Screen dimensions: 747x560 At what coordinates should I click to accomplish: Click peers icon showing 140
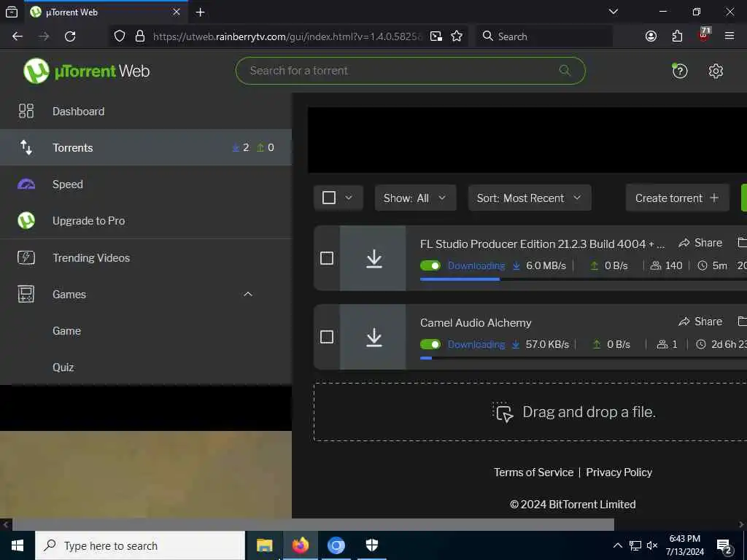[x=656, y=265]
